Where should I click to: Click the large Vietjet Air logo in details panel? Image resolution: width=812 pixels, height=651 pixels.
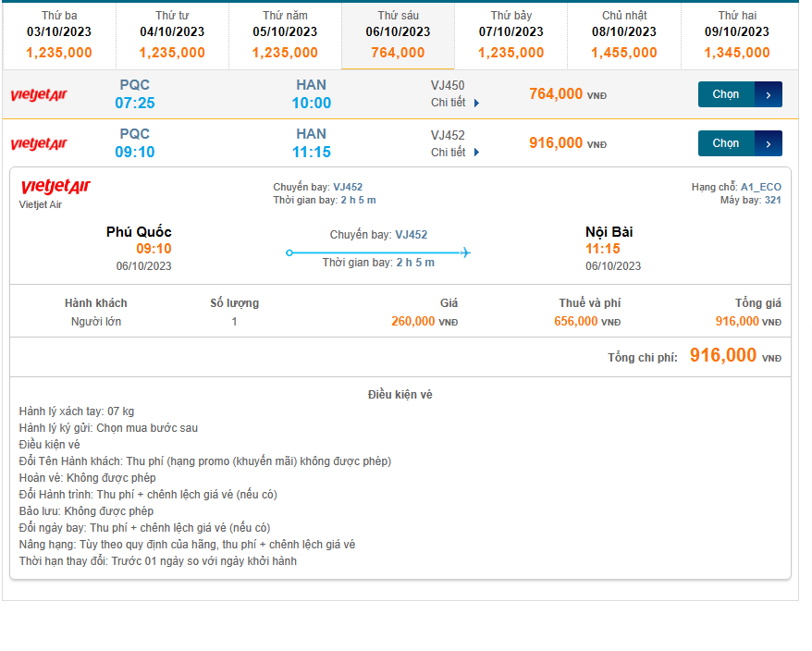coord(55,188)
